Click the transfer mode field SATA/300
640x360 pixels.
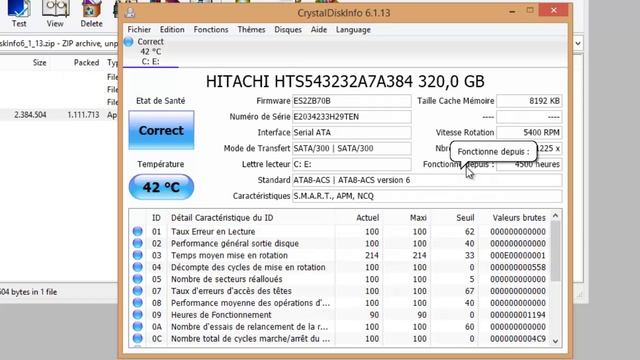pos(351,149)
